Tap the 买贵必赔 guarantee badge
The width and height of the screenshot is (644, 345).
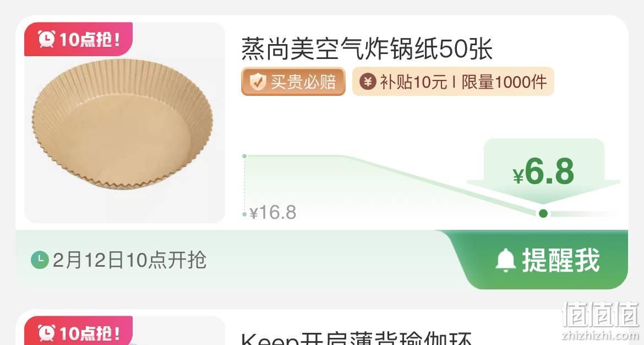click(x=293, y=82)
